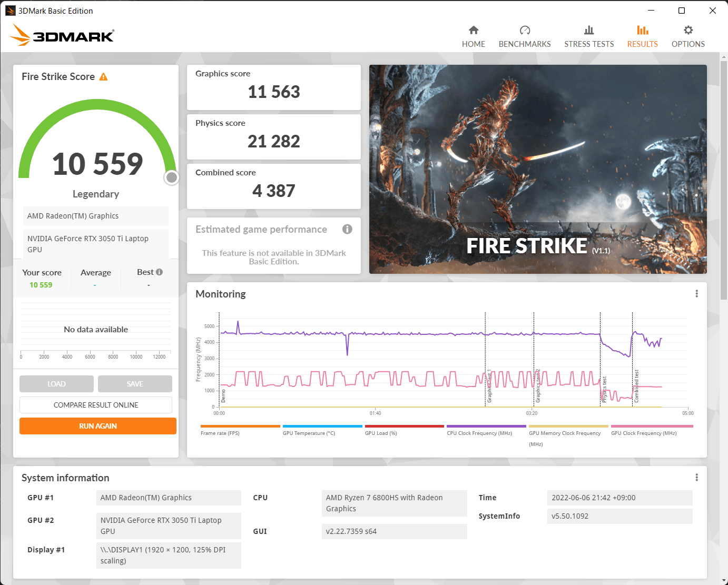
Task: Click the Fire Strike Score warning icon
Action: point(103,77)
